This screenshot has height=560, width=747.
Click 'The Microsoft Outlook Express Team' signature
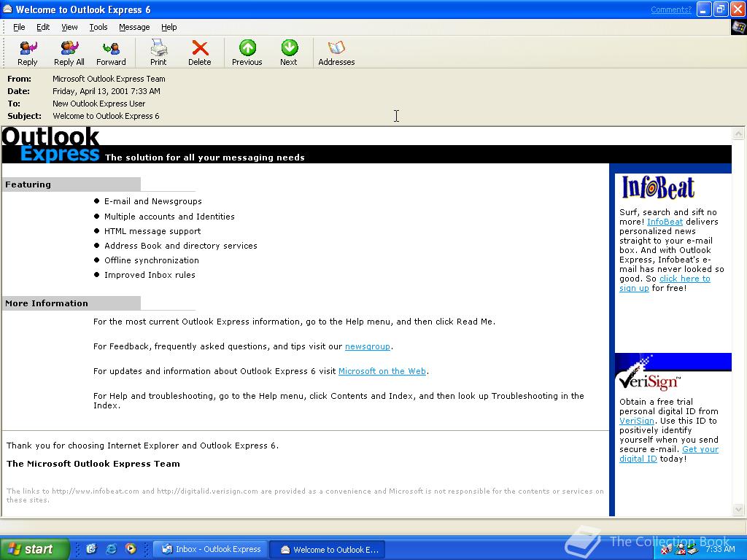(x=93, y=464)
